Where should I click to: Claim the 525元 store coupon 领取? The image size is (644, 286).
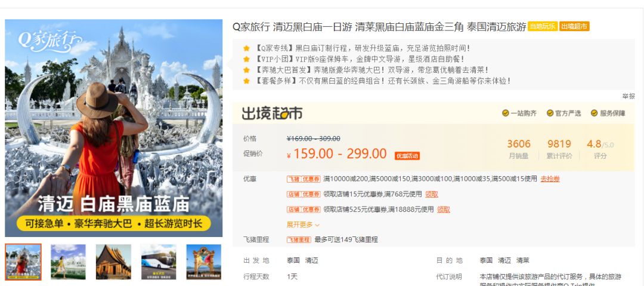(444, 210)
